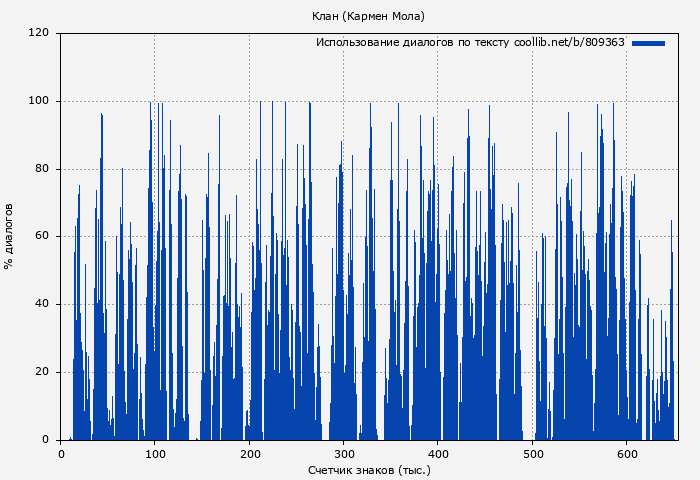Click the chart title "Клан (Кармен Мола)"

pyautogui.click(x=368, y=16)
